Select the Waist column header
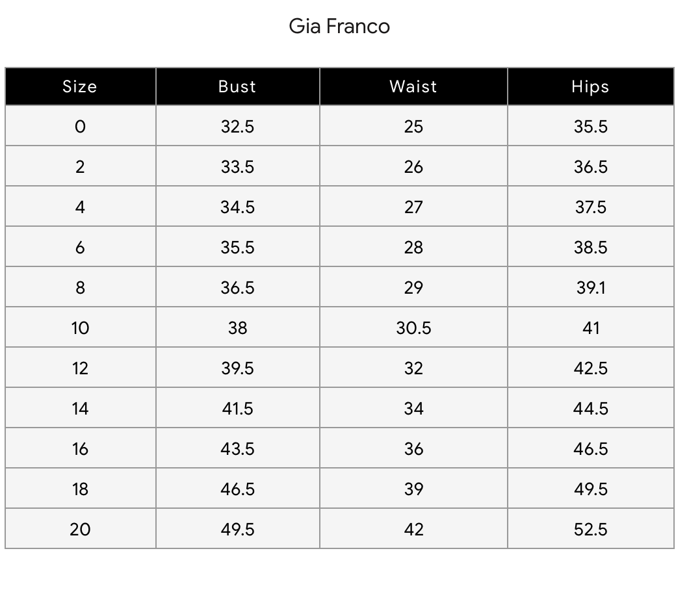676x616 pixels. 413,86
